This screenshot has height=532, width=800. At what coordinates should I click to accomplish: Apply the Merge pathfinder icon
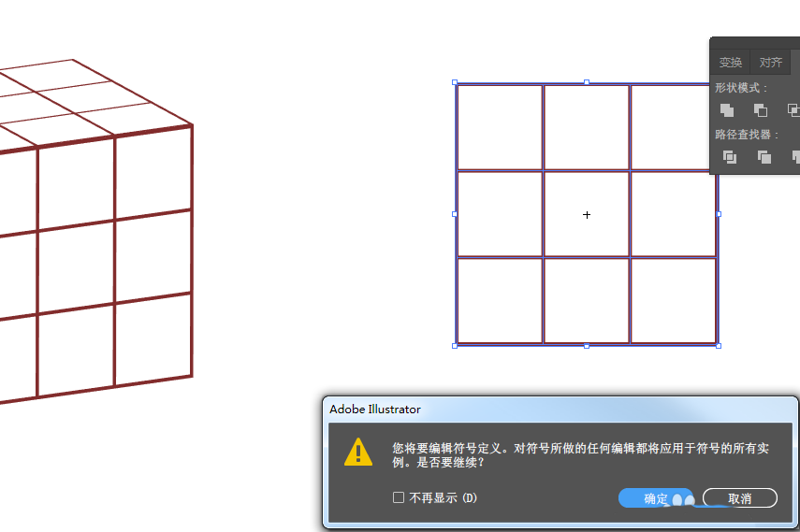(x=796, y=157)
